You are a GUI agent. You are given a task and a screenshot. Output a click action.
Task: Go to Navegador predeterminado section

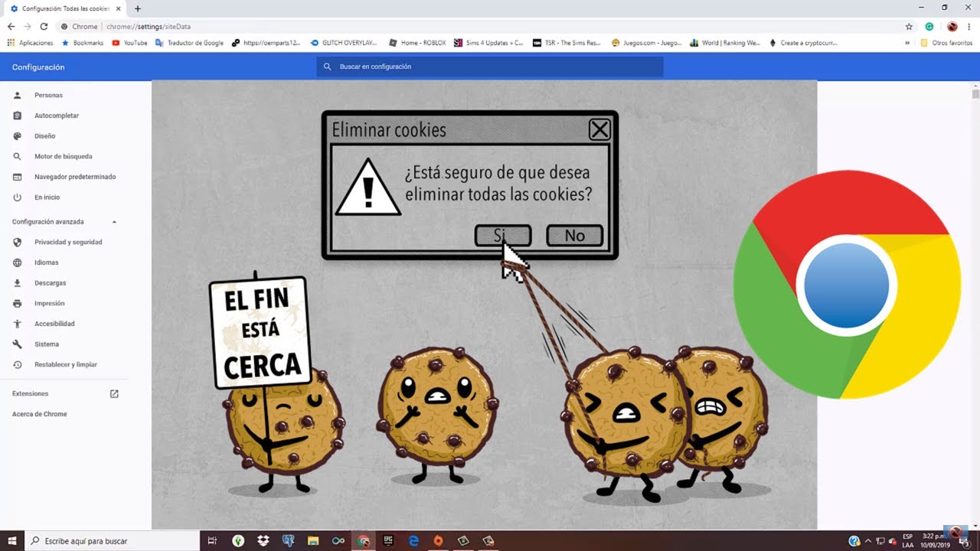point(75,177)
